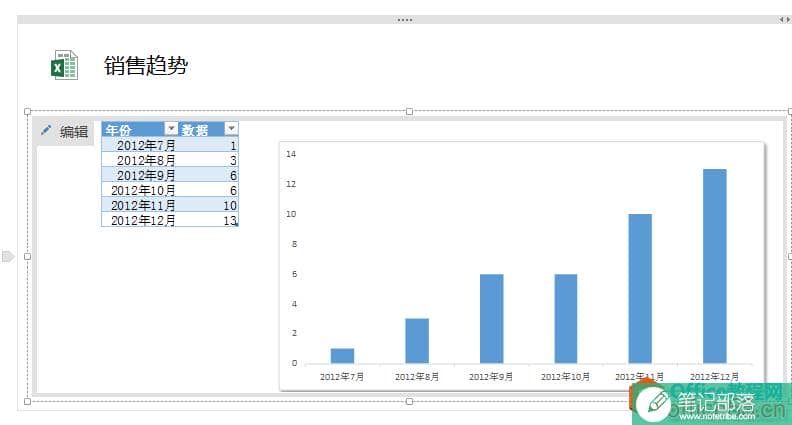792x425 pixels.
Task: Click the 2012年7月 chart axis label
Action: 342,376
